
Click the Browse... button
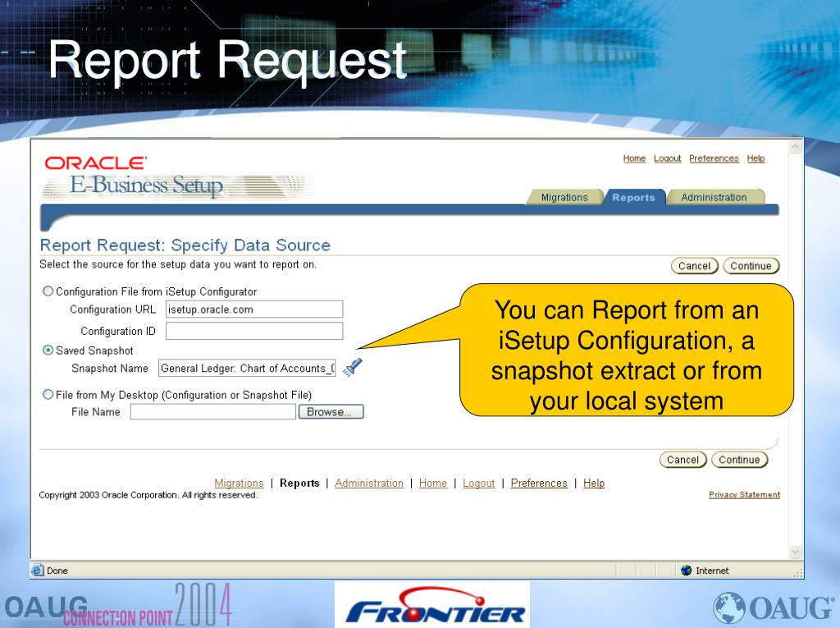[331, 412]
